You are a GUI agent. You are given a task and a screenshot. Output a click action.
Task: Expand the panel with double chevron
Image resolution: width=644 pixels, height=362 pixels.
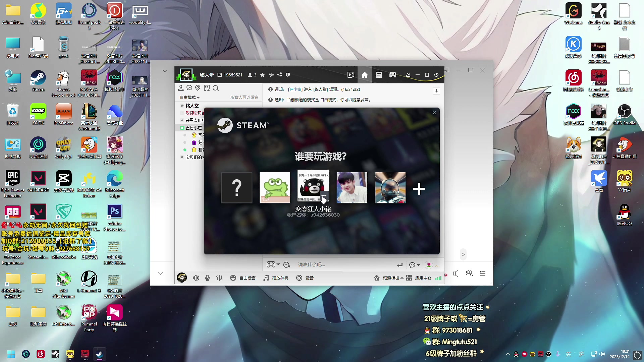(x=463, y=254)
